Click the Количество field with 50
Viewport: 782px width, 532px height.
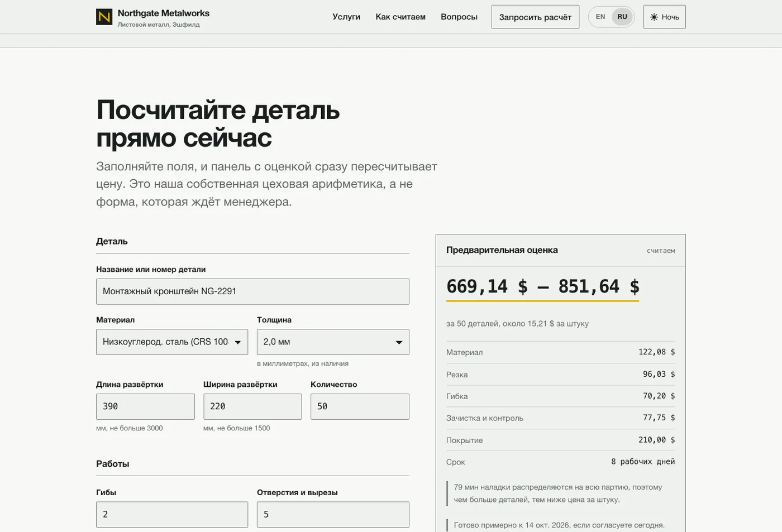tap(360, 406)
